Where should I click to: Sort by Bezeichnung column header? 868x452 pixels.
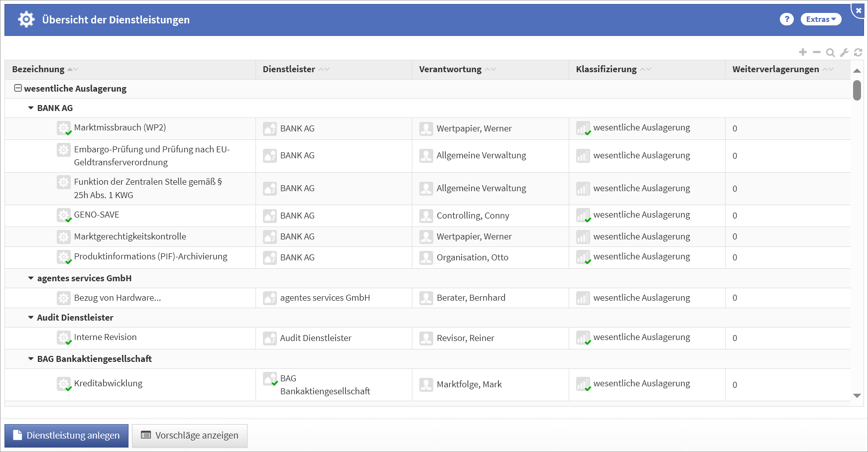[x=38, y=69]
